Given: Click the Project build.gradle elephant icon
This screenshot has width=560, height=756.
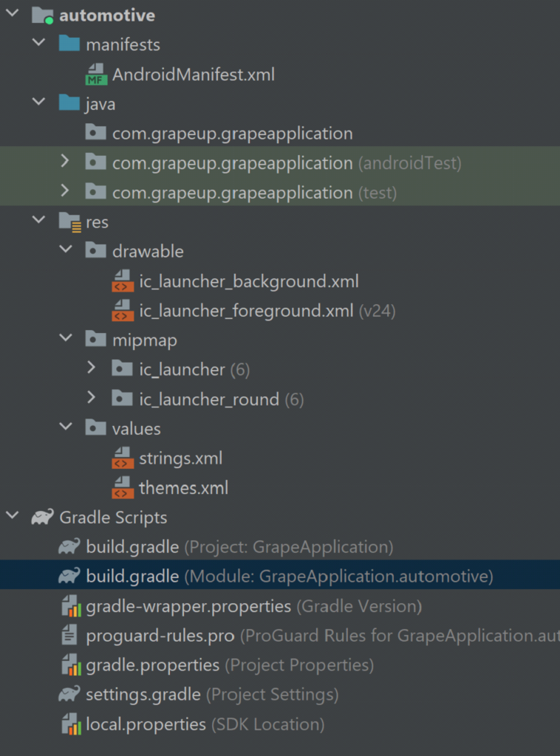Looking at the screenshot, I should pos(69,546).
